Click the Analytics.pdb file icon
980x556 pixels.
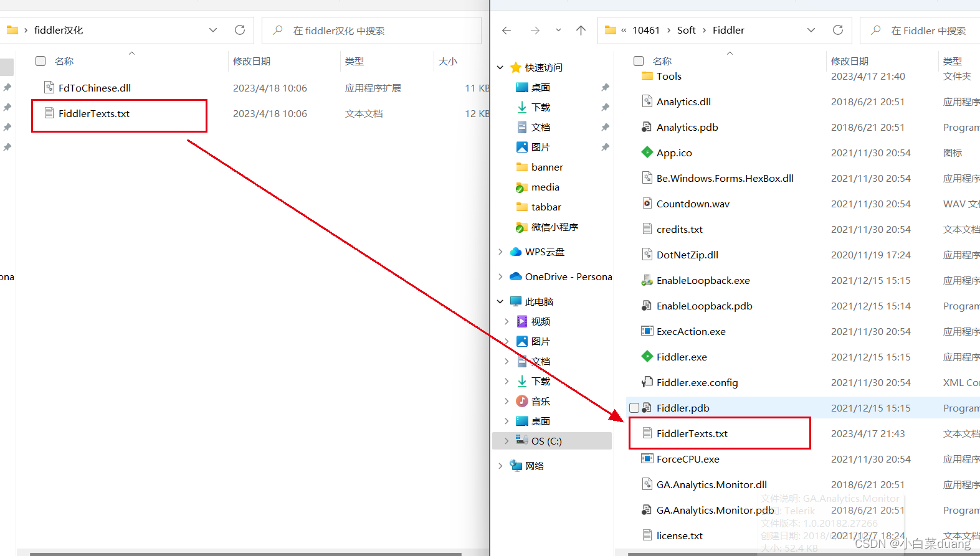647,127
